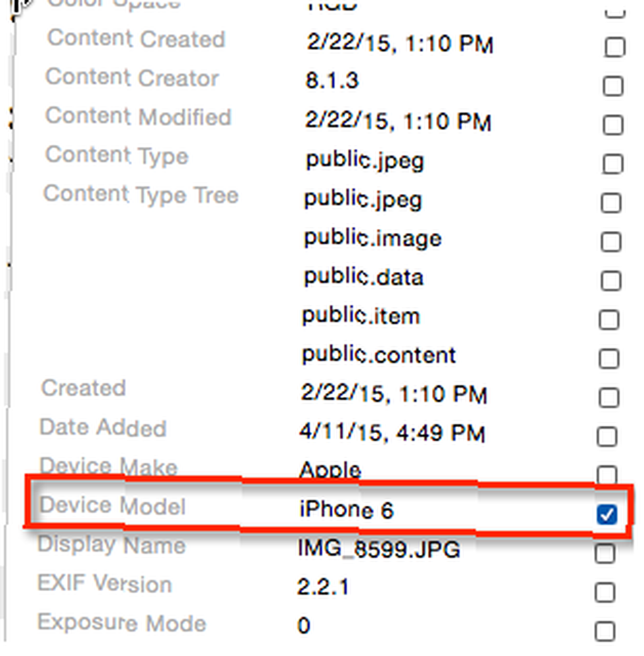This screenshot has height=656, width=644.
Task: Check the Exposure Mode checkbox
Action: click(x=605, y=631)
